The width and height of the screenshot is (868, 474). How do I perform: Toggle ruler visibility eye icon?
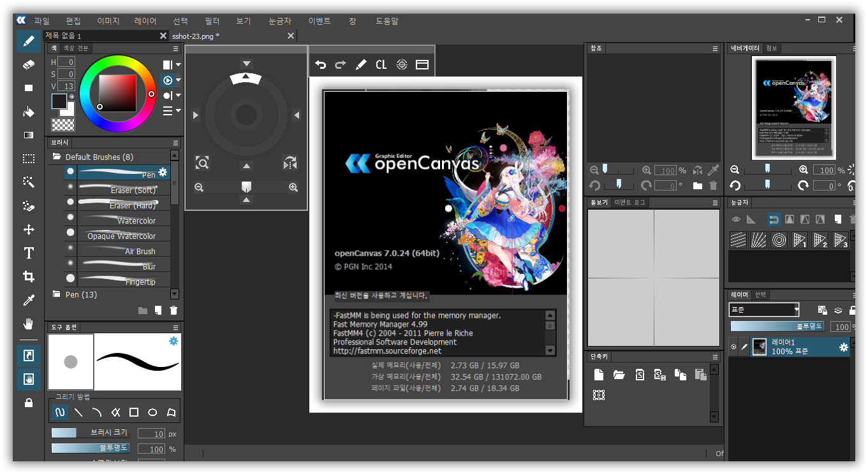pyautogui.click(x=736, y=219)
